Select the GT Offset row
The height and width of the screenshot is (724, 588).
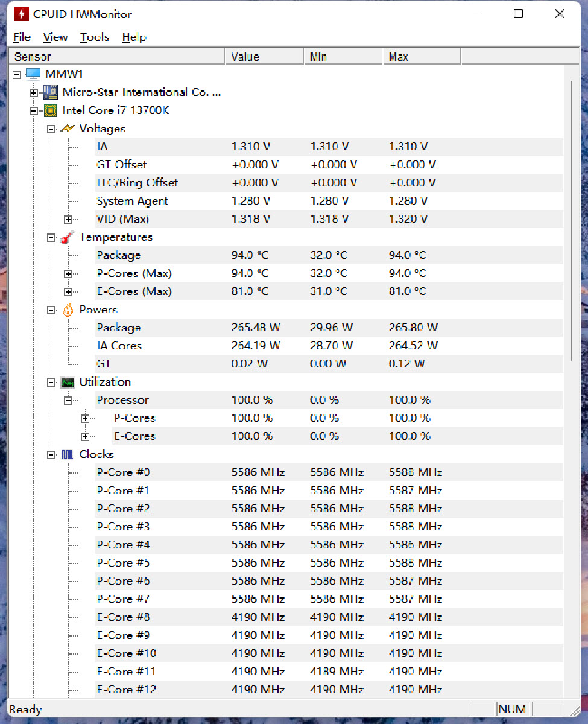pos(329,165)
